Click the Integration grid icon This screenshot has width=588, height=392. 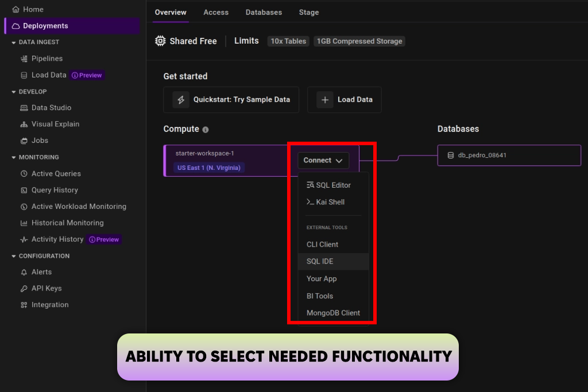click(x=24, y=305)
